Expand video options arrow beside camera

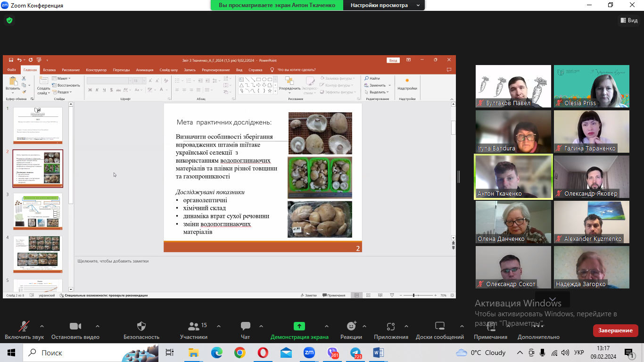point(98,326)
